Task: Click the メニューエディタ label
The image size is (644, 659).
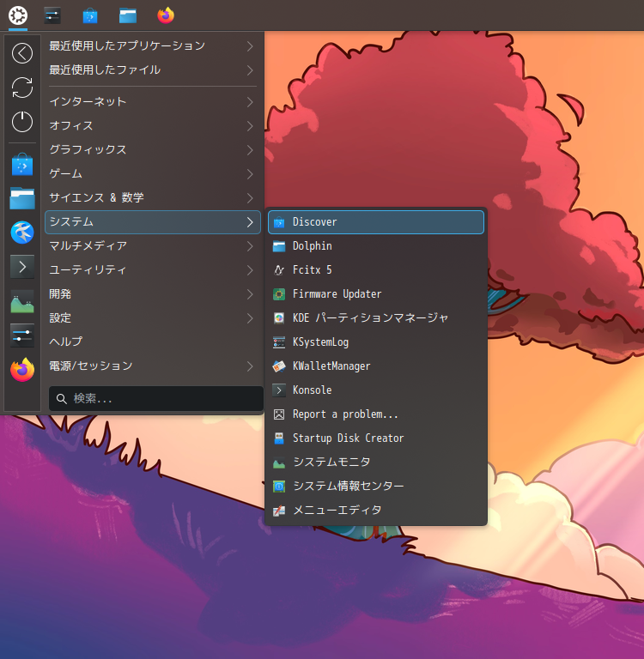Action: tap(337, 511)
